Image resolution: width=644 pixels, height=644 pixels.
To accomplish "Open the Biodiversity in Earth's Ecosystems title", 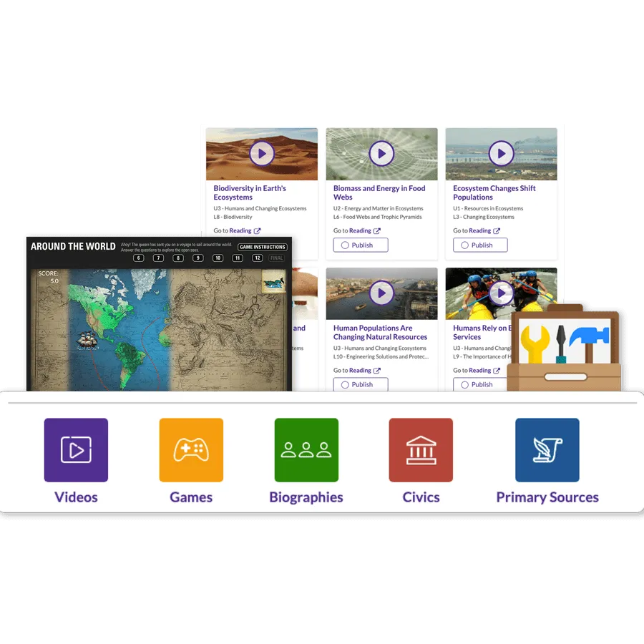I will point(250,192).
